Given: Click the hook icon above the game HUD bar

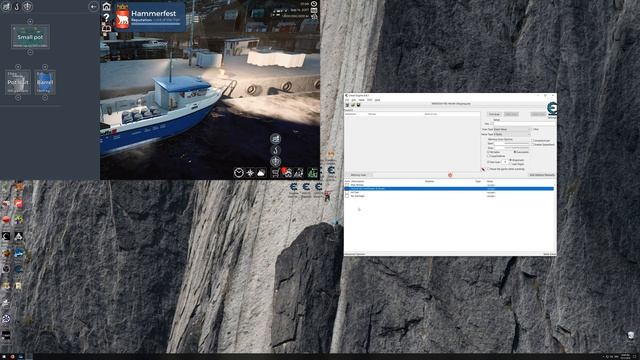Looking at the screenshot, I should pos(276,150).
